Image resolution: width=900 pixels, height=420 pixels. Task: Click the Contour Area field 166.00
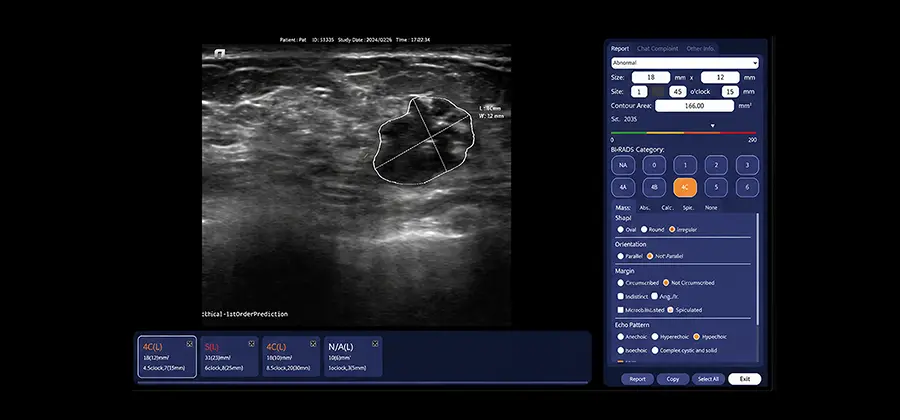[695, 106]
